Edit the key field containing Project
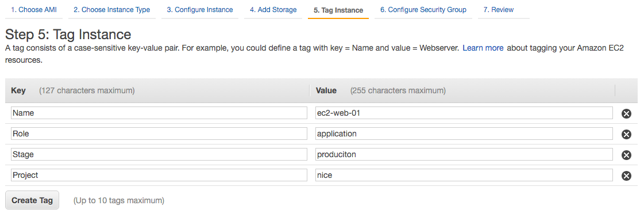The height and width of the screenshot is (213, 644). click(159, 175)
